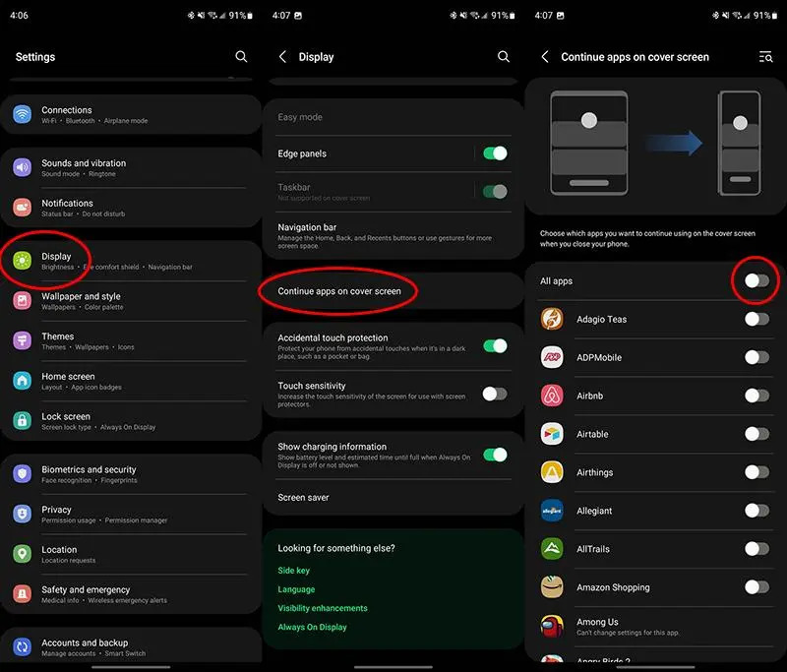Enable the Touch sensitivity toggle
The image size is (787, 672).
496,394
